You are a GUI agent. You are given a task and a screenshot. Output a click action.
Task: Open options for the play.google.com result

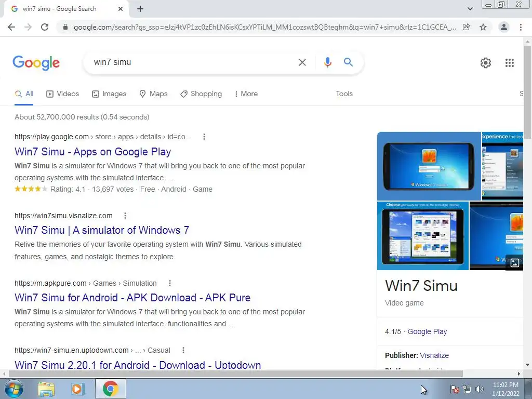pyautogui.click(x=204, y=137)
